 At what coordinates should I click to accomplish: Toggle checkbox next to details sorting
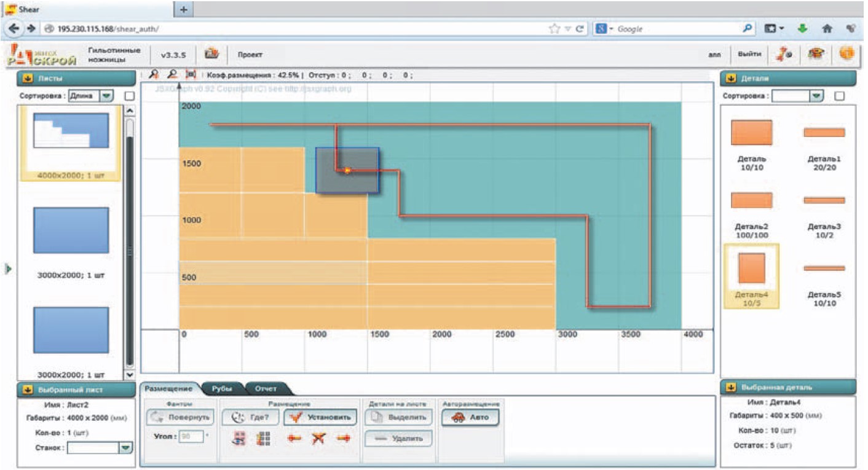840,96
